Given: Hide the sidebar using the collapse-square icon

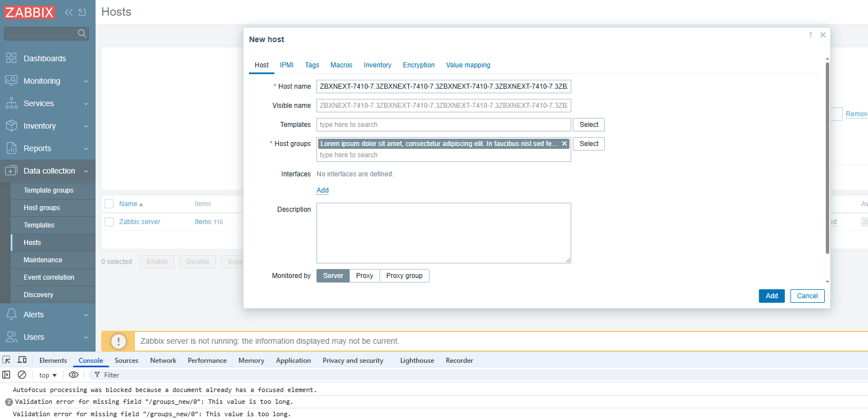Looking at the screenshot, I should pos(82,12).
